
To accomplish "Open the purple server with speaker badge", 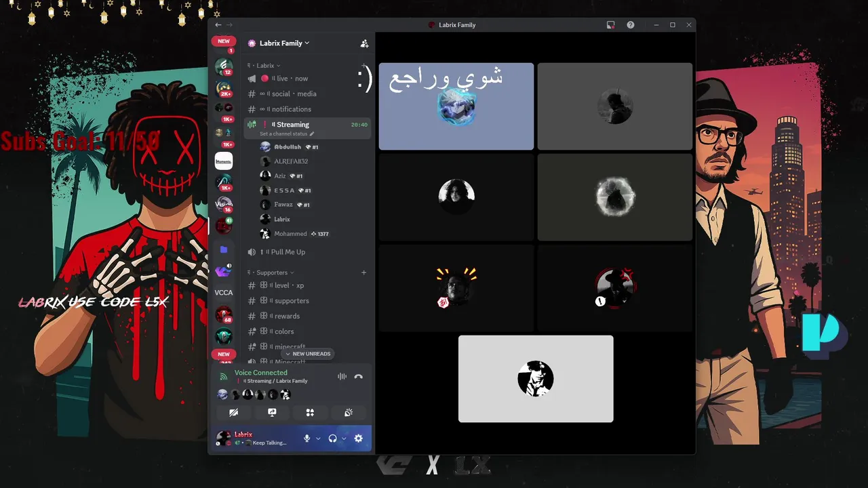I will click(224, 271).
